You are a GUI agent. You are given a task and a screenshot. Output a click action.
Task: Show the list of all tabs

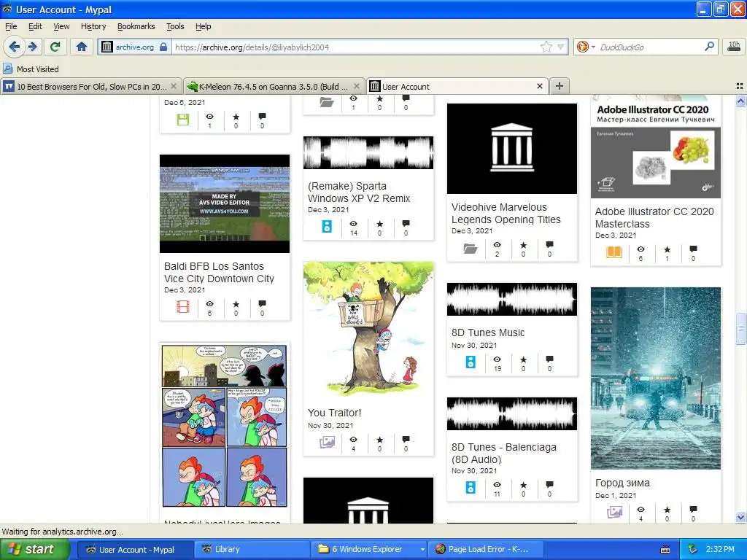tap(740, 86)
